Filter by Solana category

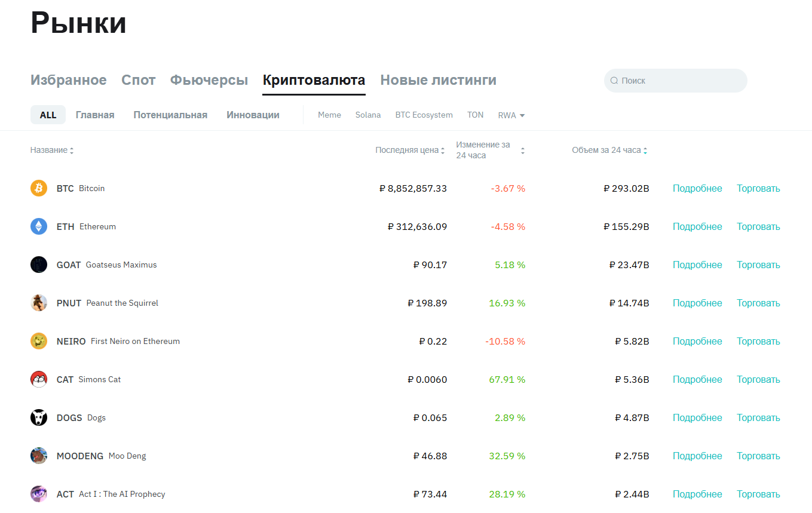(x=368, y=115)
